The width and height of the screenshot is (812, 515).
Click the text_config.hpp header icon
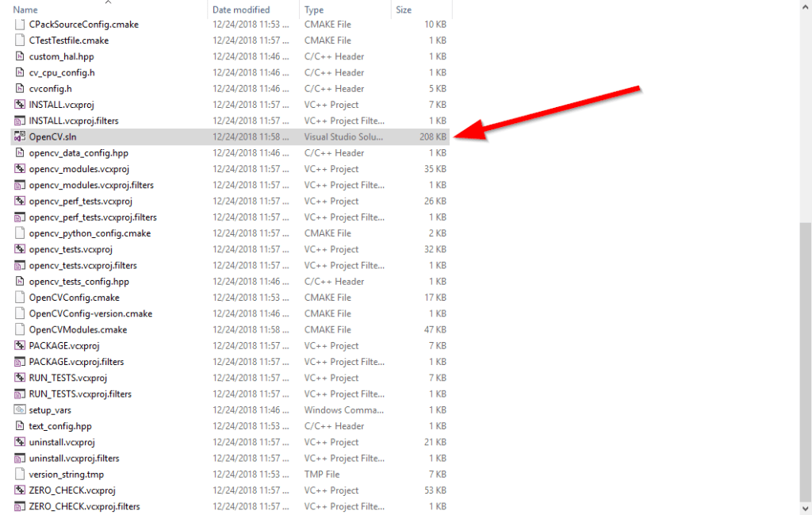(x=20, y=426)
